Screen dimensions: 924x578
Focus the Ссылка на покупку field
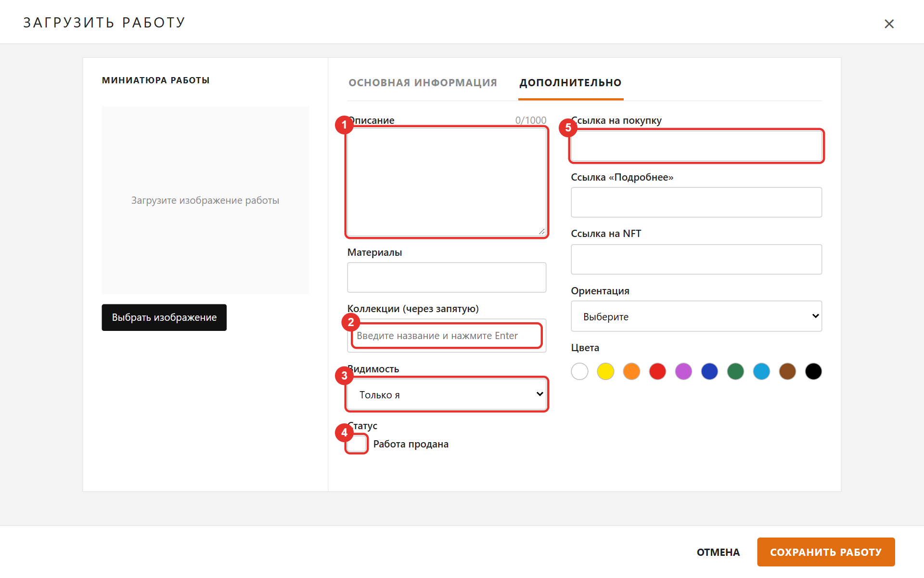(x=696, y=146)
